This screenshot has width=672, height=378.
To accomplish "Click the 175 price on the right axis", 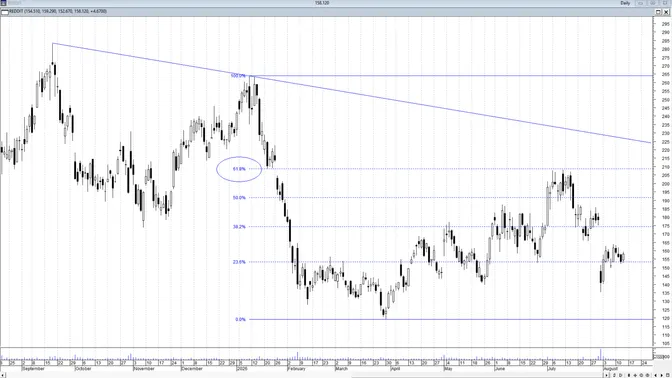I will pos(666,226).
